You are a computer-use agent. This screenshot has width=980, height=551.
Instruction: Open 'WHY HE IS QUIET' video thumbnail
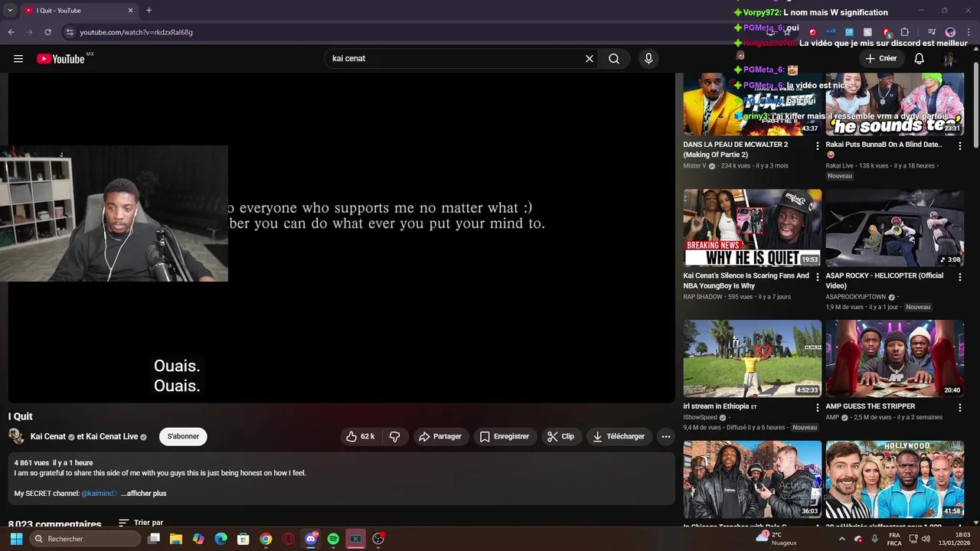752,227
